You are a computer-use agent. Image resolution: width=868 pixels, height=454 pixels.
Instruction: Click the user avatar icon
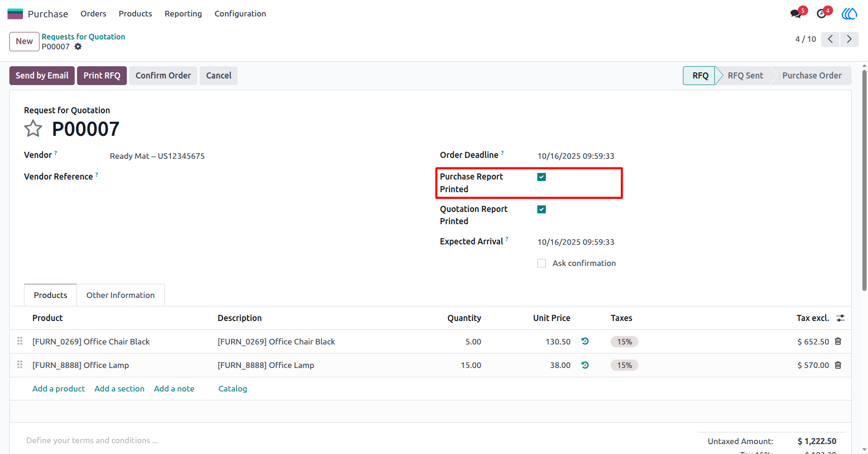tap(849, 14)
